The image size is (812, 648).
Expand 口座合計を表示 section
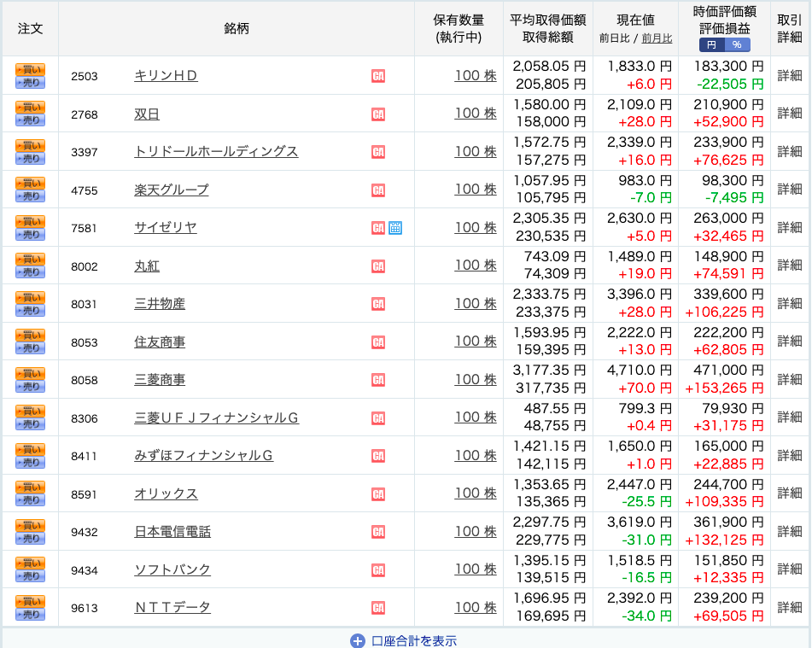tap(404, 641)
